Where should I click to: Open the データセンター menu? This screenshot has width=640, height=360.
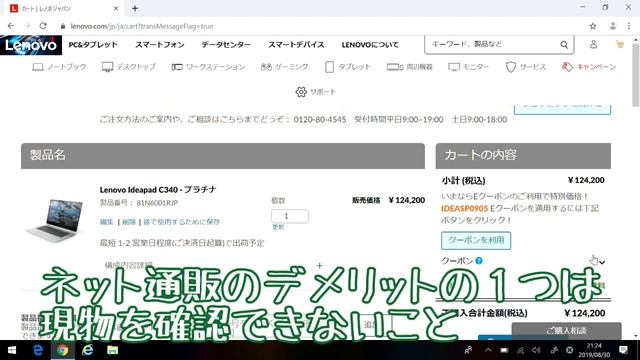(x=226, y=44)
